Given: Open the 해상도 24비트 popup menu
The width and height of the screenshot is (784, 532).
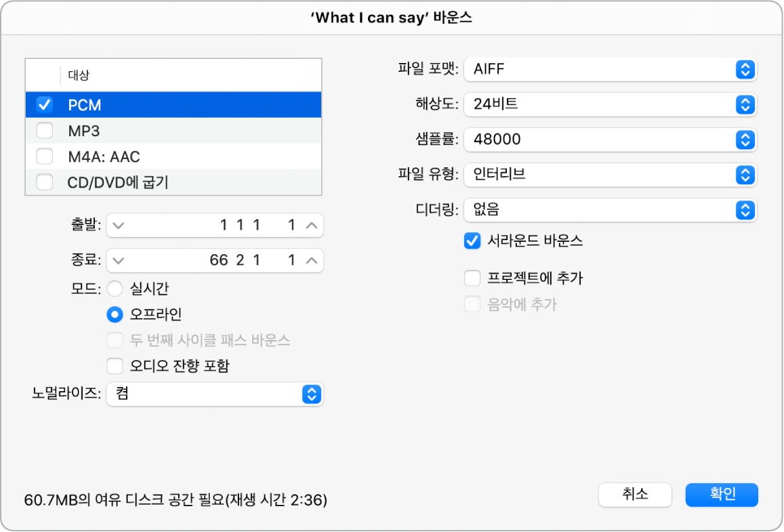Looking at the screenshot, I should [610, 104].
